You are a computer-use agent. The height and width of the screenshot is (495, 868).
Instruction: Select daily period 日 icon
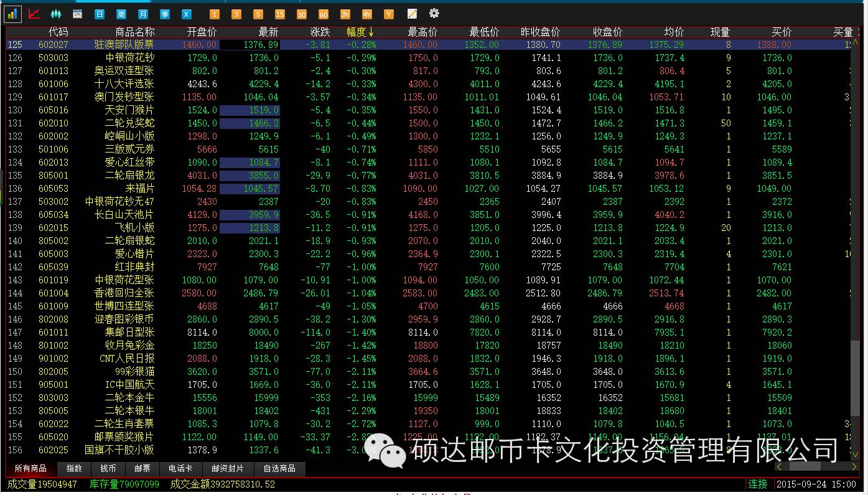point(100,14)
